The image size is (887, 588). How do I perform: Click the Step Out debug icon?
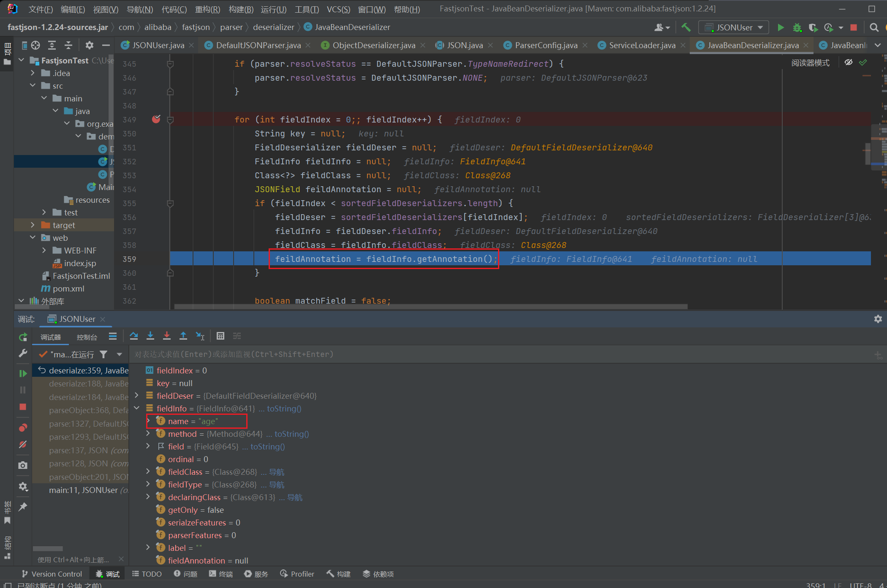click(x=183, y=336)
